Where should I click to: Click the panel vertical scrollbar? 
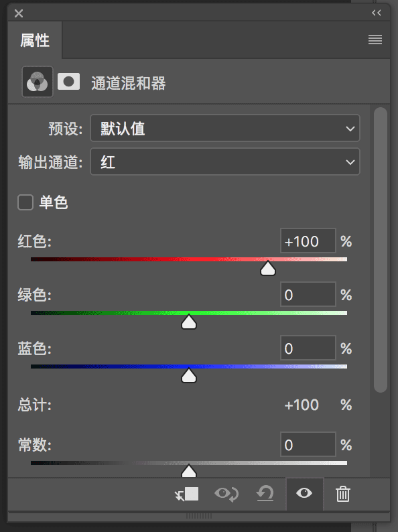(x=381, y=250)
